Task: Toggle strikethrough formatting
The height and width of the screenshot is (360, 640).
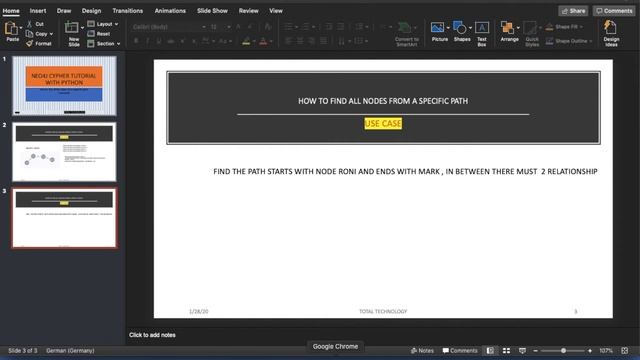Action: click(x=171, y=41)
